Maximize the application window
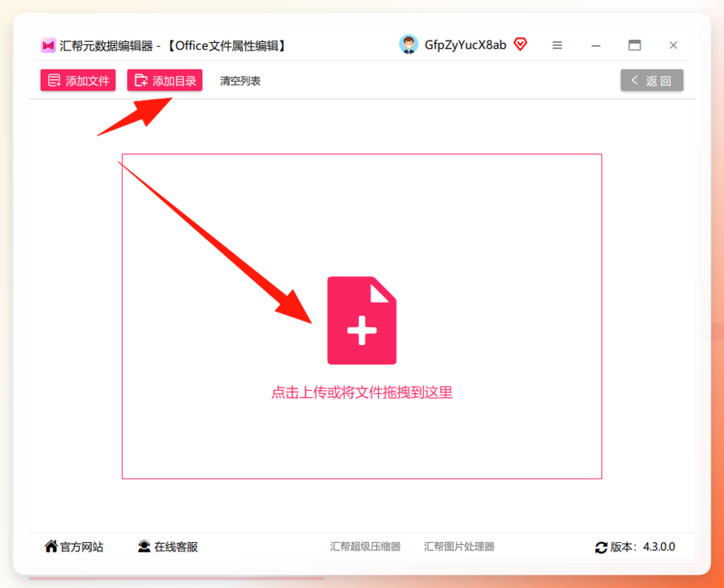 635,45
